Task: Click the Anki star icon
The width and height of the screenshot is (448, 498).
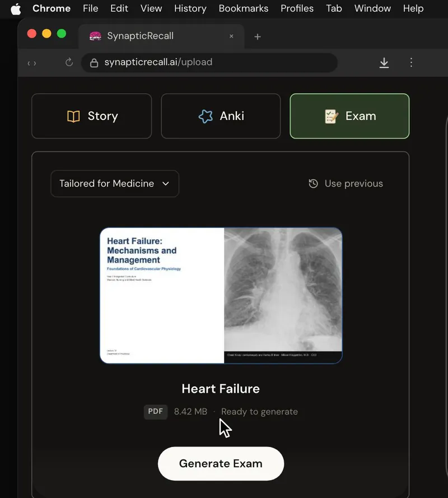Action: coord(206,117)
